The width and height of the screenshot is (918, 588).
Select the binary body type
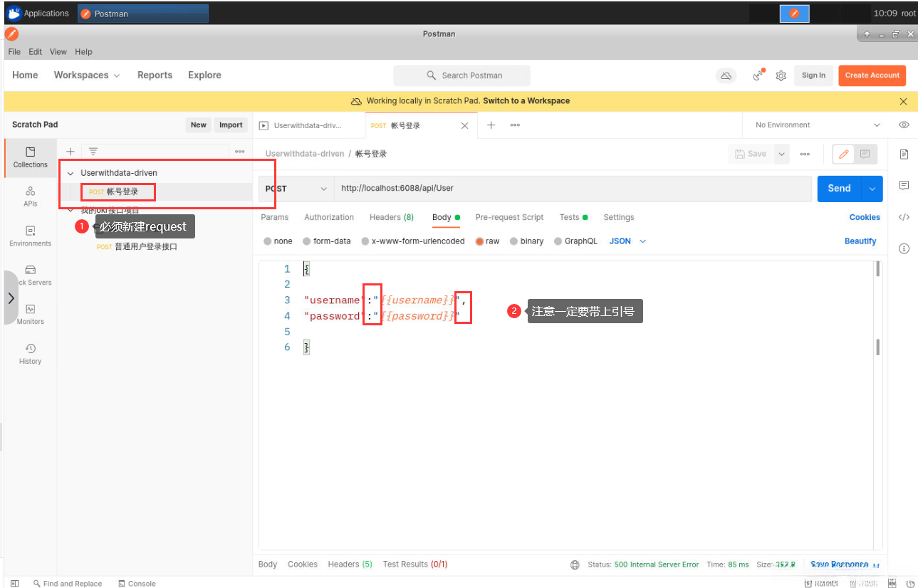click(x=526, y=241)
